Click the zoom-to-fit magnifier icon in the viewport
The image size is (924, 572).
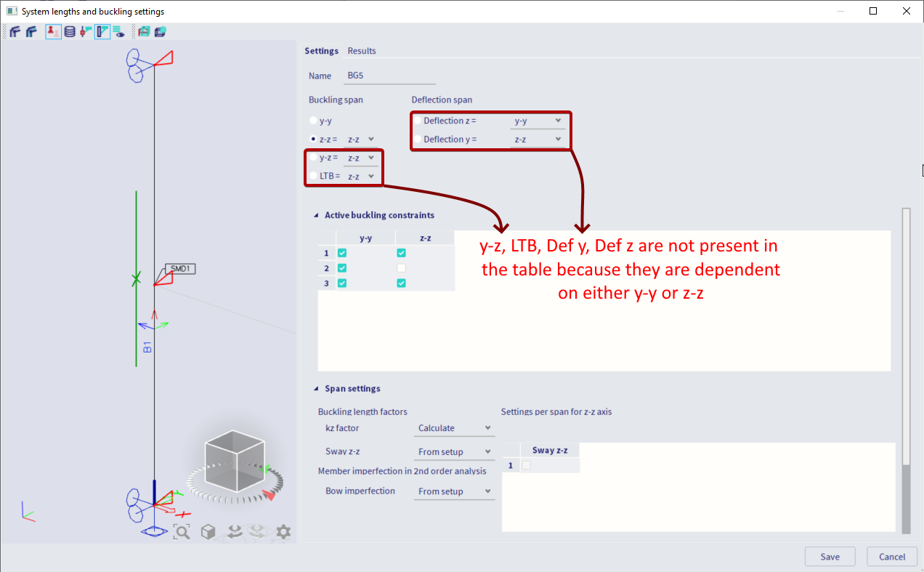point(182,531)
